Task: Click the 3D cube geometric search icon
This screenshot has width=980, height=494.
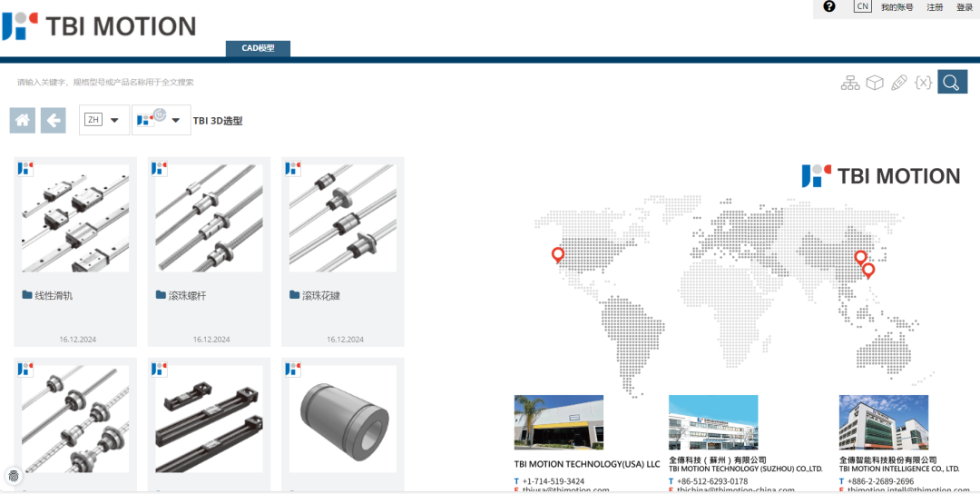Action: tap(875, 83)
